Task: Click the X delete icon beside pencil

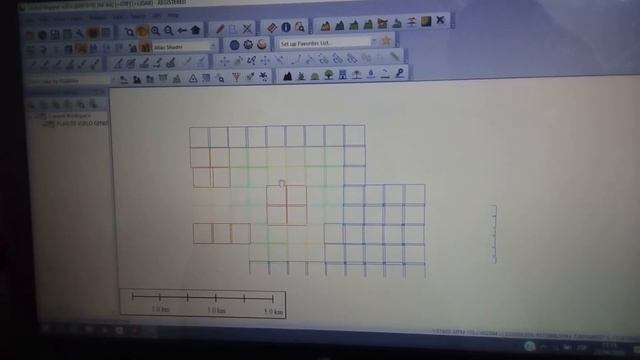Action: coord(247,29)
